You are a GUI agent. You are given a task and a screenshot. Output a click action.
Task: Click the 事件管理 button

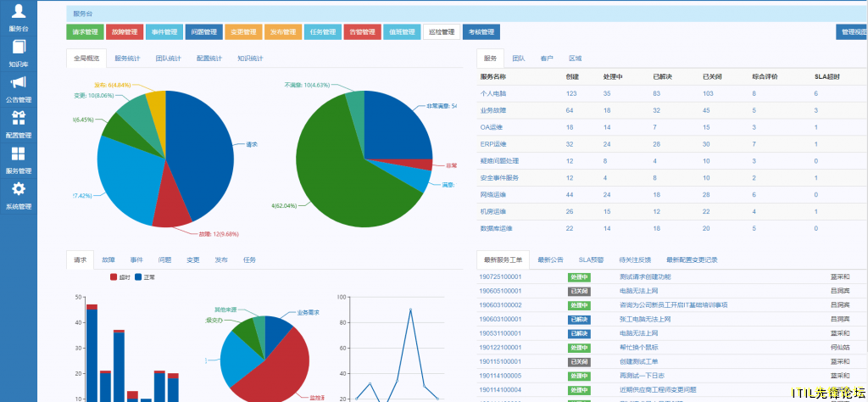(x=164, y=32)
